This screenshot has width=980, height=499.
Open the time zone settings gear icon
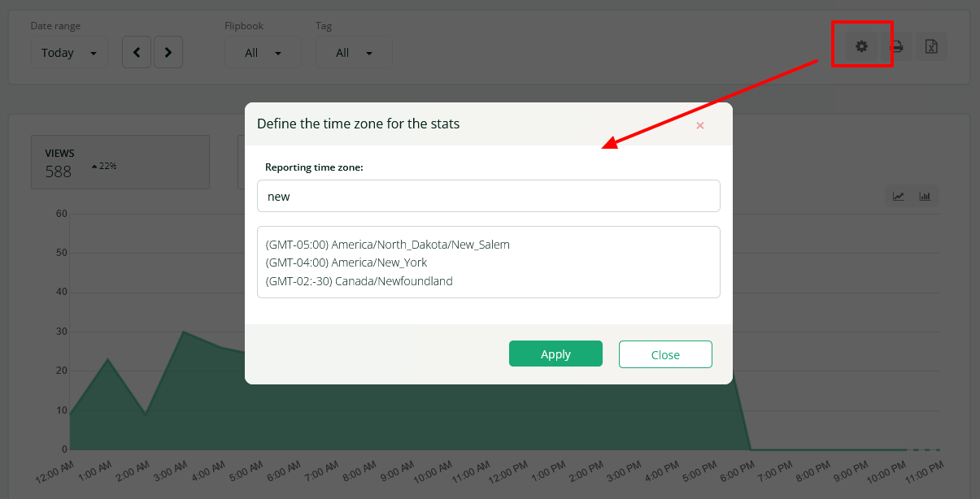[x=861, y=46]
